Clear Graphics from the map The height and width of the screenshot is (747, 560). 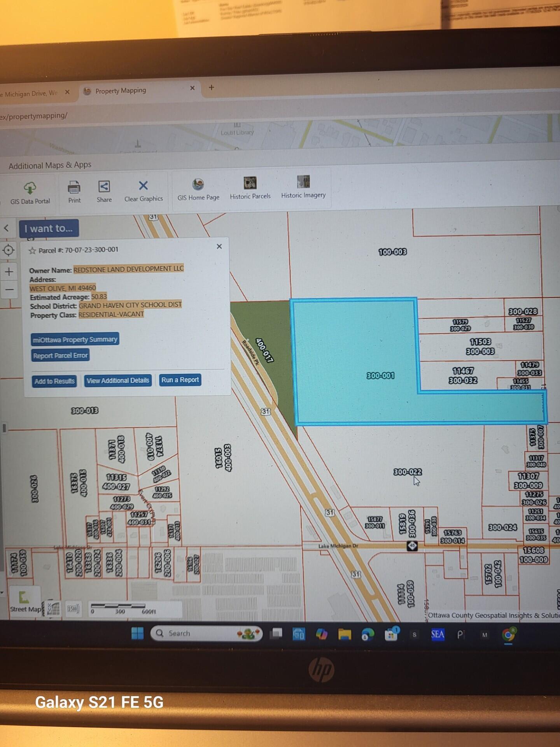[143, 191]
